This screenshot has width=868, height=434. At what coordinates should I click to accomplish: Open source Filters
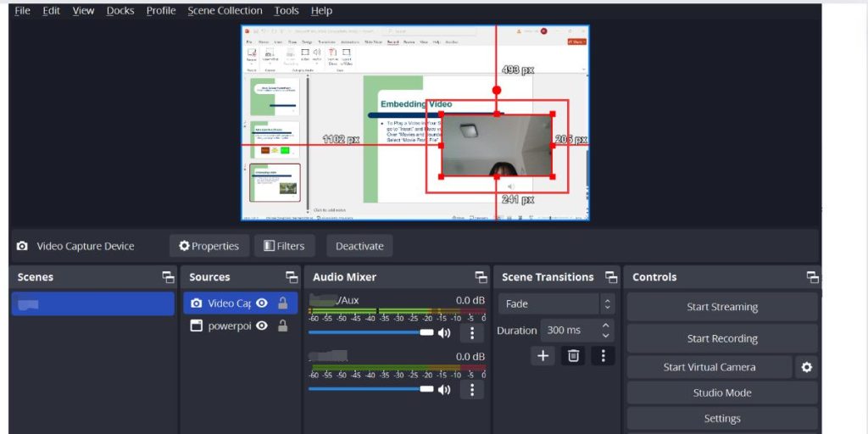pyautogui.click(x=285, y=246)
